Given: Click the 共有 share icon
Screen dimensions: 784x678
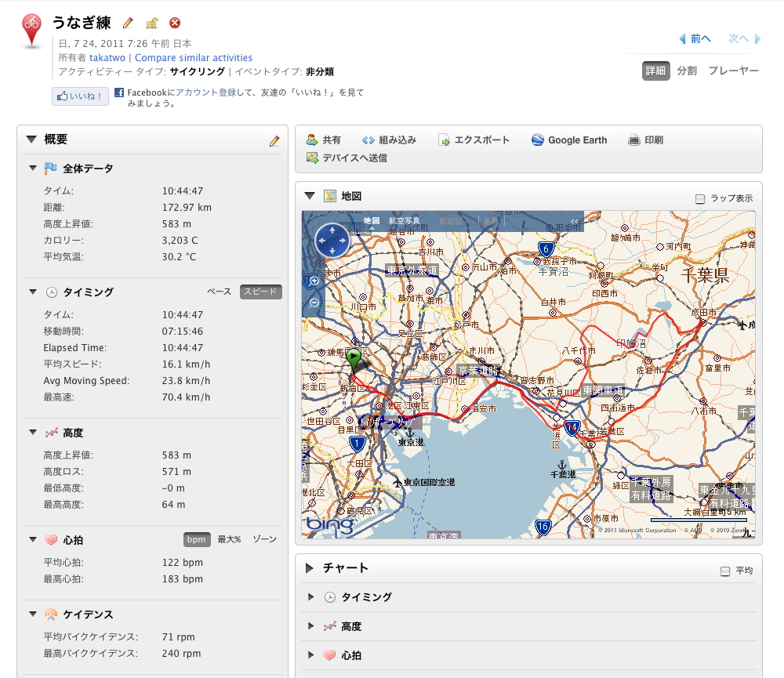Looking at the screenshot, I should click(x=312, y=140).
